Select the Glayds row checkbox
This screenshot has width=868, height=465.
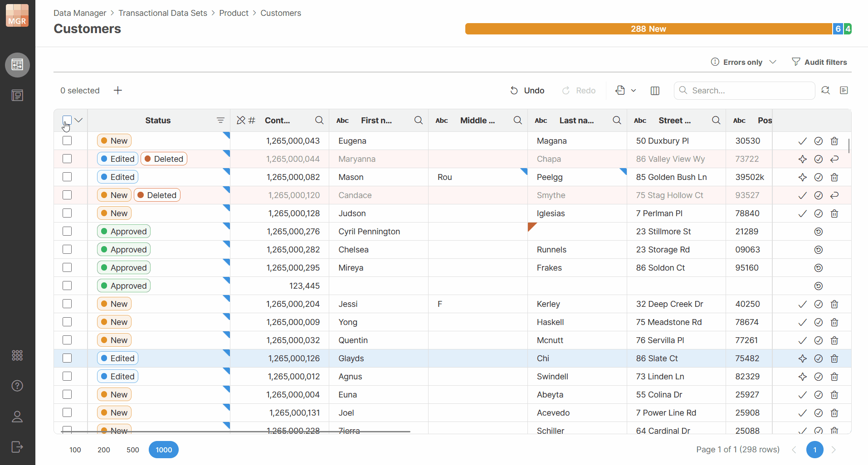pos(67,358)
